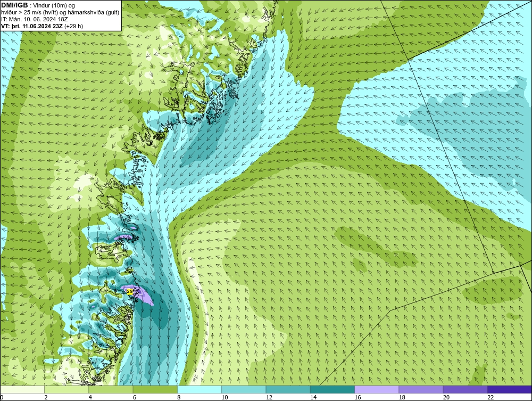This screenshot has width=532, height=401.
Task: Click the palest 0–2 m/s color swatch
Action: click(22, 389)
